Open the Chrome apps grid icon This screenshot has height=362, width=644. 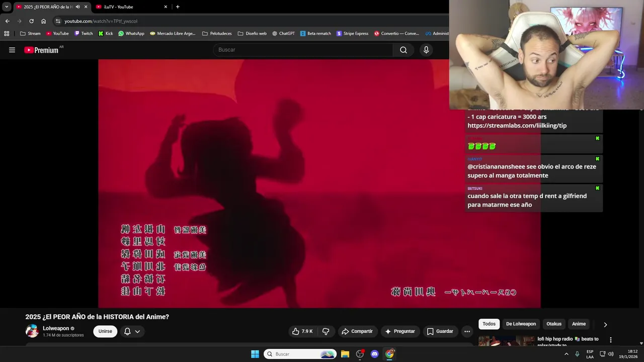(7, 34)
